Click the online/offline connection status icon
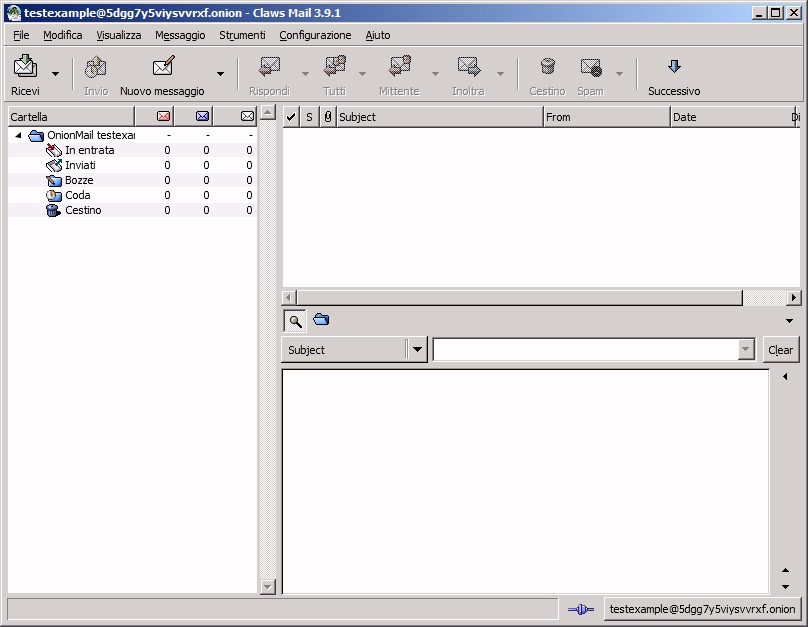The image size is (808, 627). 580,608
